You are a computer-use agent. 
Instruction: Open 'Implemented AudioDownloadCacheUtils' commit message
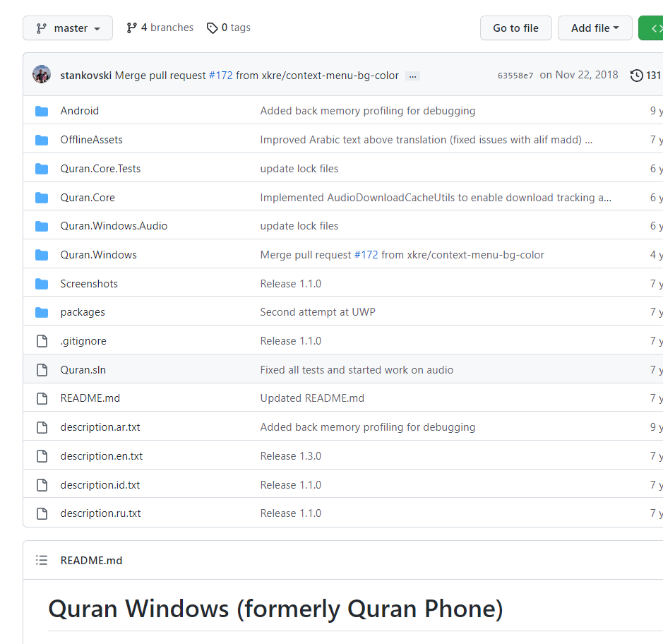(436, 198)
